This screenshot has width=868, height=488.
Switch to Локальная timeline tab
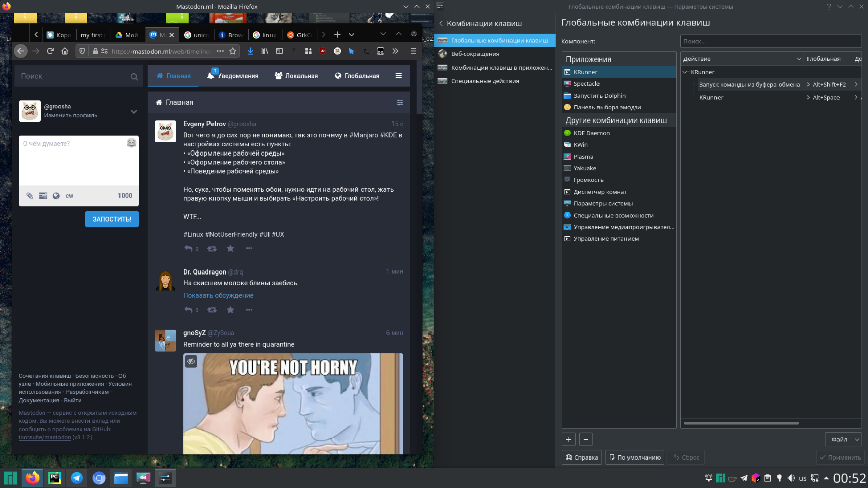coord(296,76)
